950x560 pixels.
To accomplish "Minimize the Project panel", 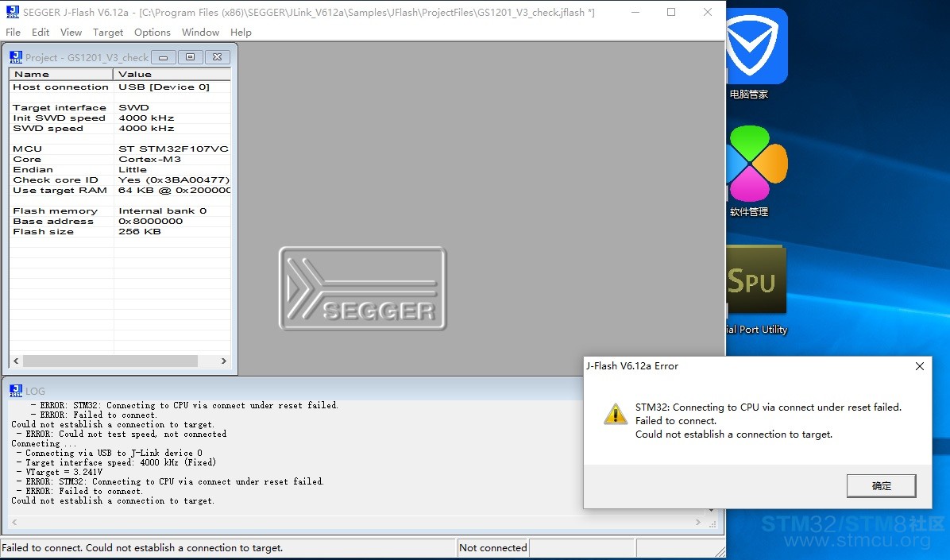I will 163,57.
